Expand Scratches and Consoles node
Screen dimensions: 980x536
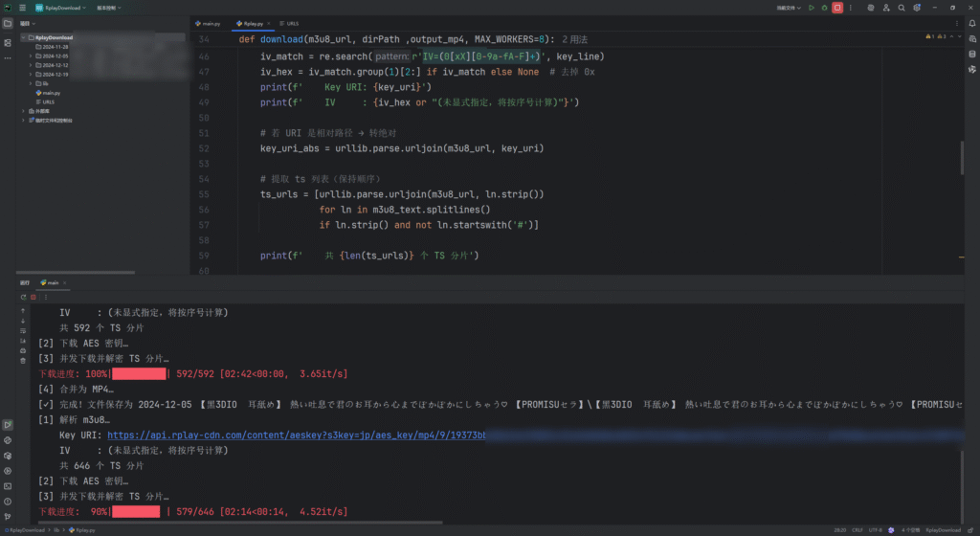tap(24, 120)
